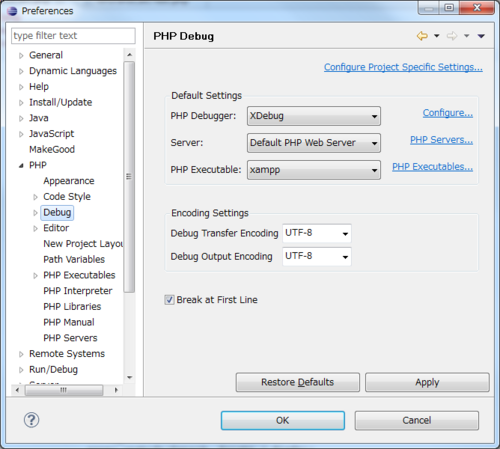
Task: Collapse the PHP tree node
Action: [21, 166]
